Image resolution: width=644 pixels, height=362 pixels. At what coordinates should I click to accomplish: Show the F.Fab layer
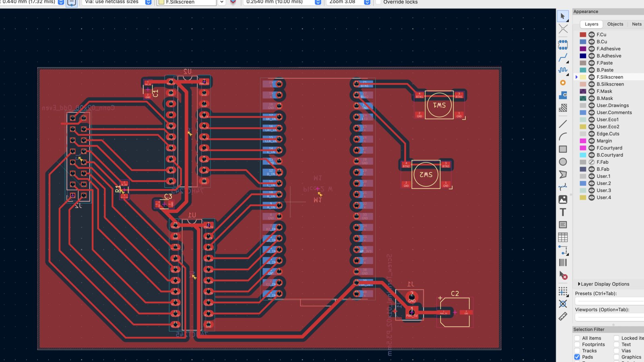(x=592, y=162)
